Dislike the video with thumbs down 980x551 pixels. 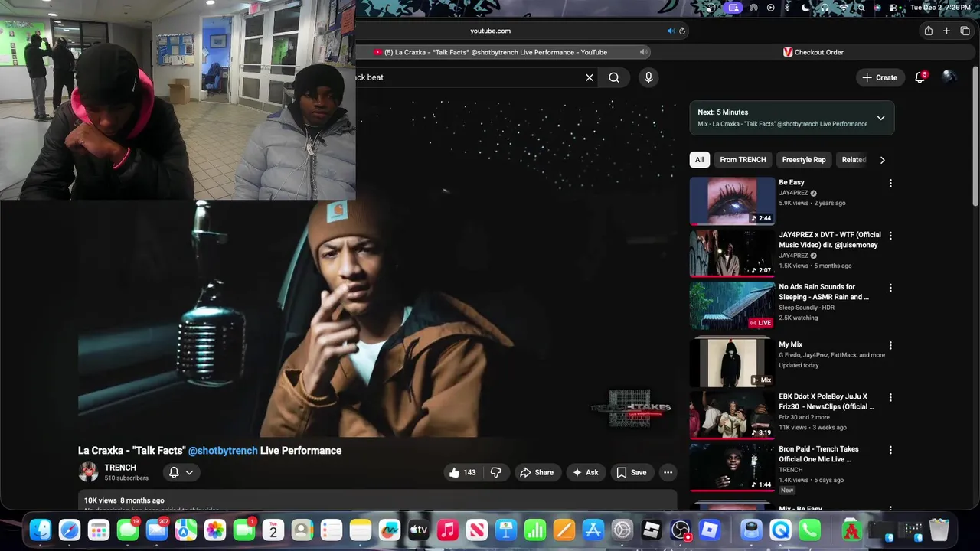click(x=495, y=472)
